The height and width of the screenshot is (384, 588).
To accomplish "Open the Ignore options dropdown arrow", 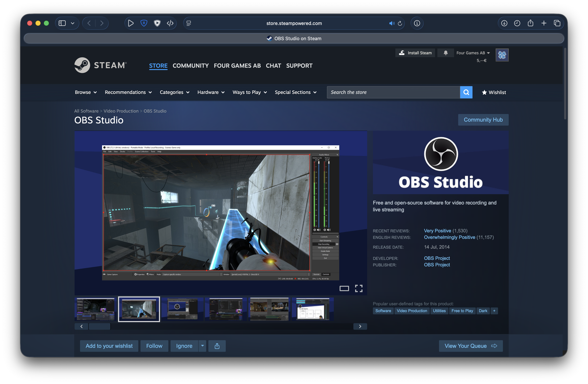I will 202,346.
